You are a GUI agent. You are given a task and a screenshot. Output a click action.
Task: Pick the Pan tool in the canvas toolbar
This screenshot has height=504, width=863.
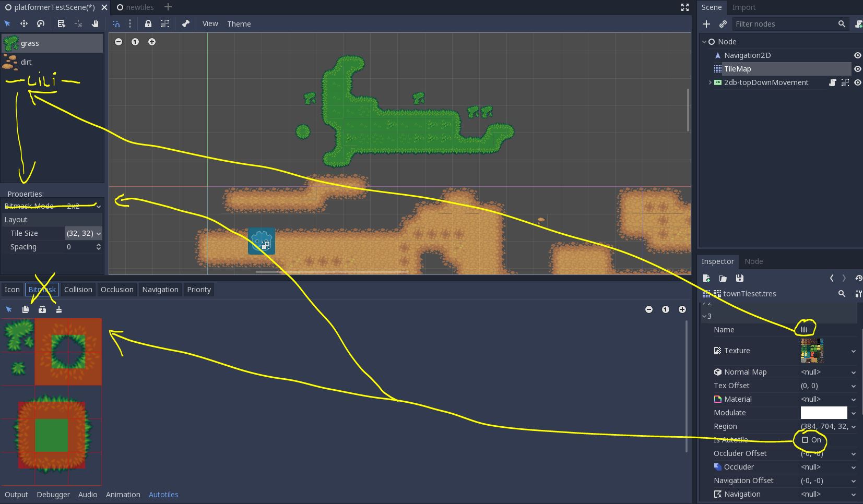coord(95,23)
